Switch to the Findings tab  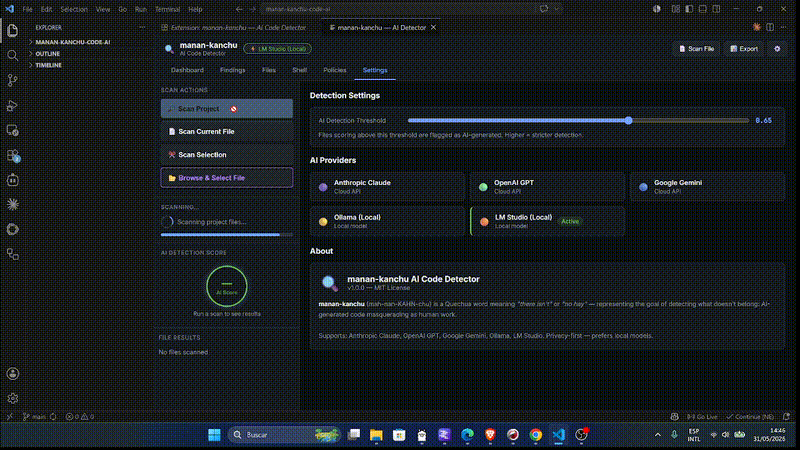(233, 70)
